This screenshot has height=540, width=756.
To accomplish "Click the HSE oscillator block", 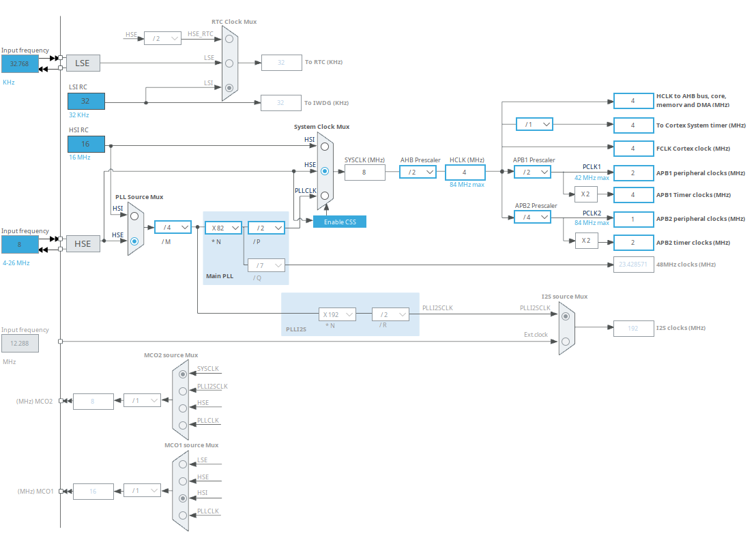I will [x=83, y=243].
